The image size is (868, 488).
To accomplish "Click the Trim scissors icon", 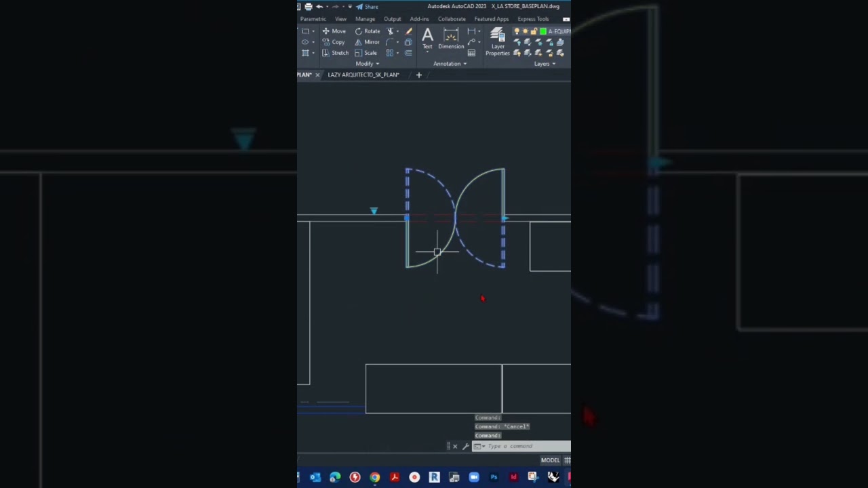I will (390, 31).
